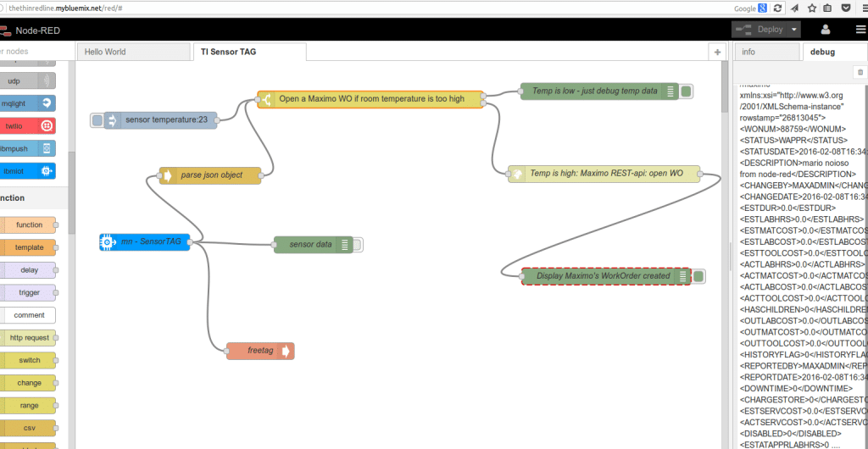Viewport: 868px width, 449px height.
Task: Select the range palette node
Action: point(29,406)
